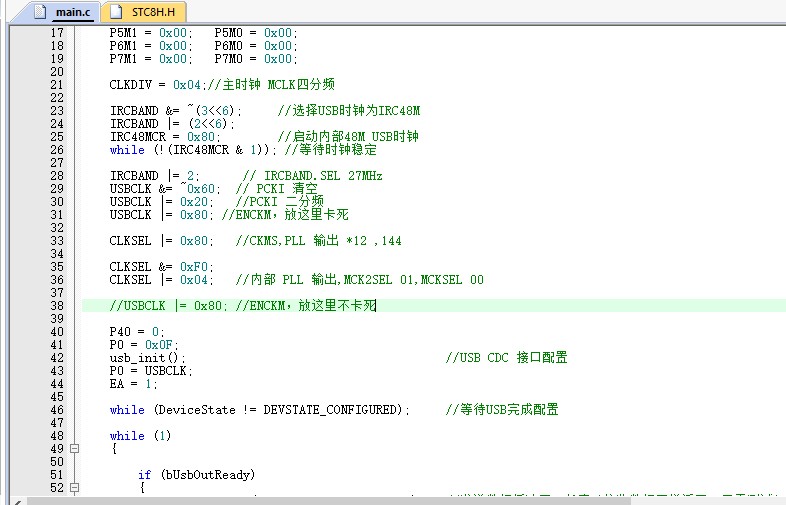Click the STC8H.H file icon
The height and width of the screenshot is (505, 786).
(116, 12)
